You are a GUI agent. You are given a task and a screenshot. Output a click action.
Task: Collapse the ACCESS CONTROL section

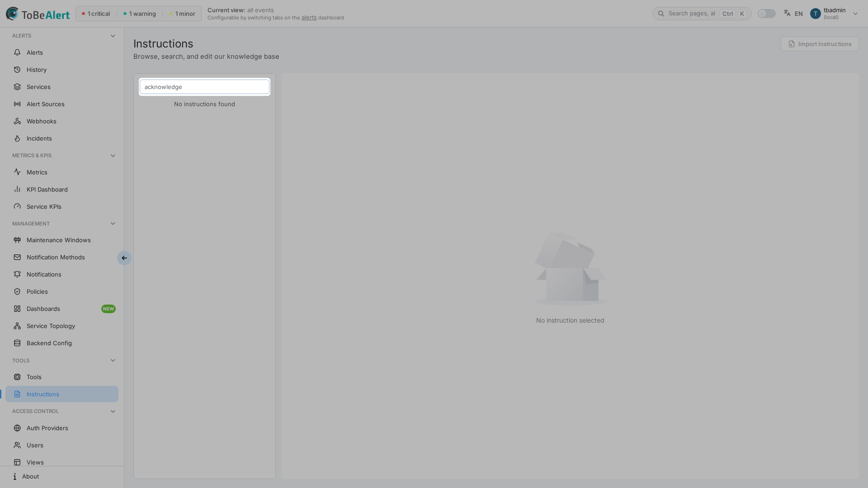(x=113, y=411)
